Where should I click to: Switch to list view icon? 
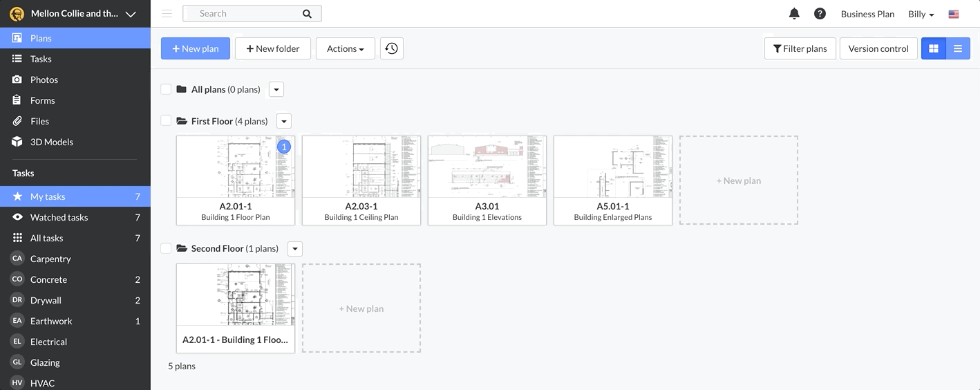pyautogui.click(x=958, y=48)
